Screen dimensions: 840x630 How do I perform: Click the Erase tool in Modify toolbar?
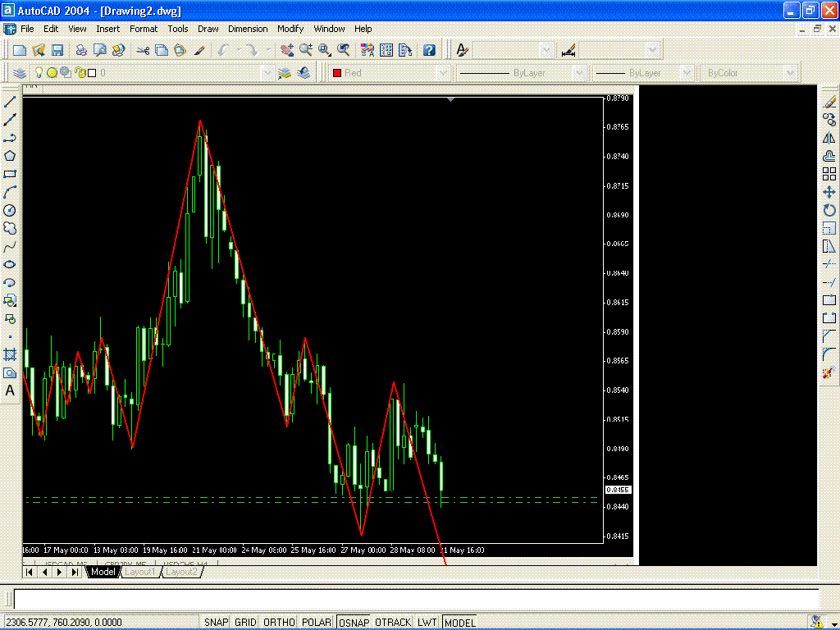pyautogui.click(x=829, y=103)
